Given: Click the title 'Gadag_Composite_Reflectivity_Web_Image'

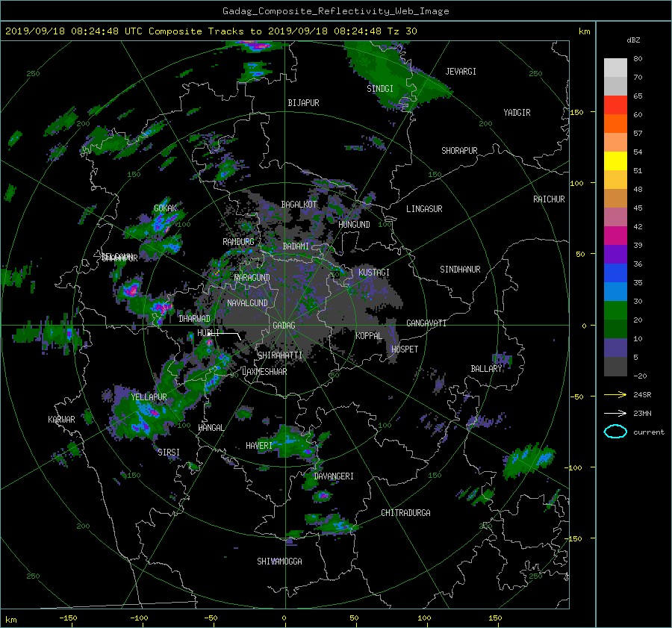Looking at the screenshot, I should click(335, 11).
